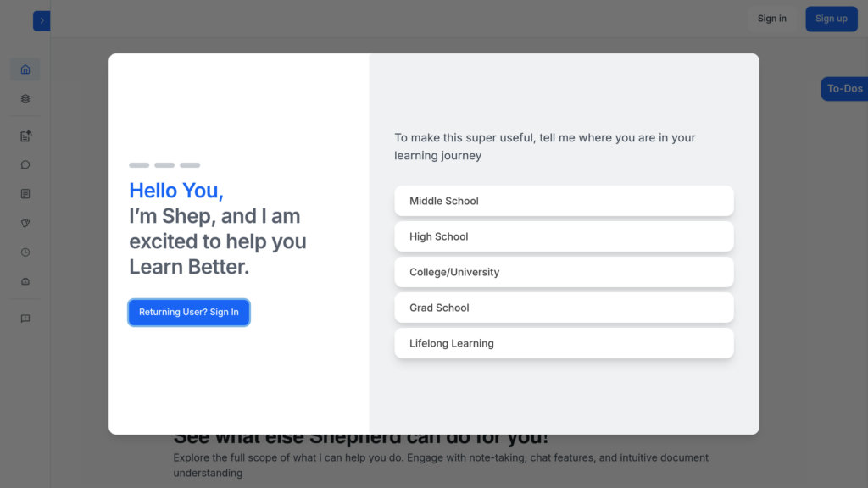Click the blue Sign up button
The width and height of the screenshot is (868, 488).
831,19
